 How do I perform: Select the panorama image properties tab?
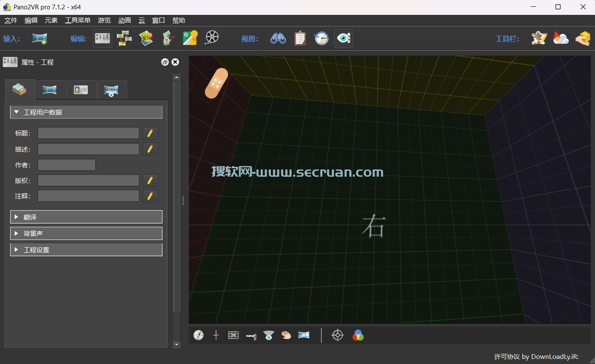pos(51,90)
